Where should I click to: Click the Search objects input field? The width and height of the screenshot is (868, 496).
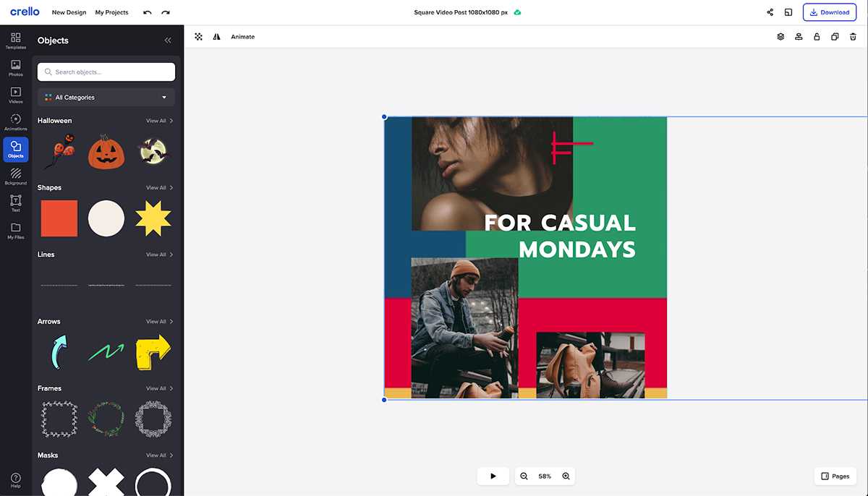(x=106, y=72)
